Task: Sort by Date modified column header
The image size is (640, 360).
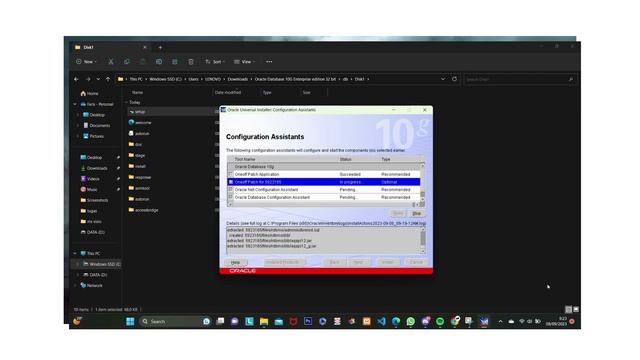Action: point(228,93)
